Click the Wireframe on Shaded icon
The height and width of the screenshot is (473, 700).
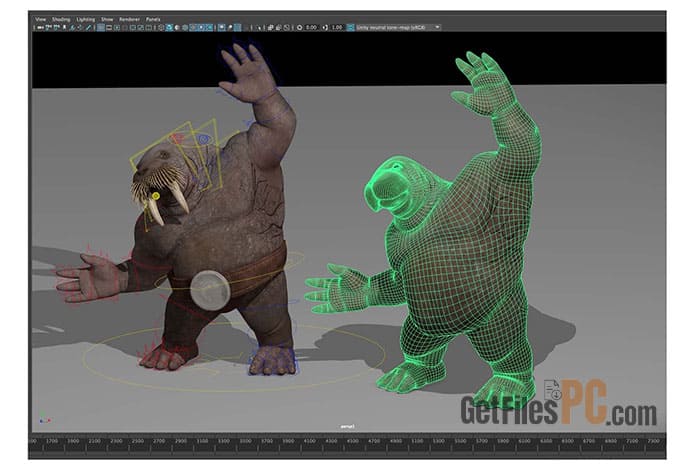click(184, 28)
